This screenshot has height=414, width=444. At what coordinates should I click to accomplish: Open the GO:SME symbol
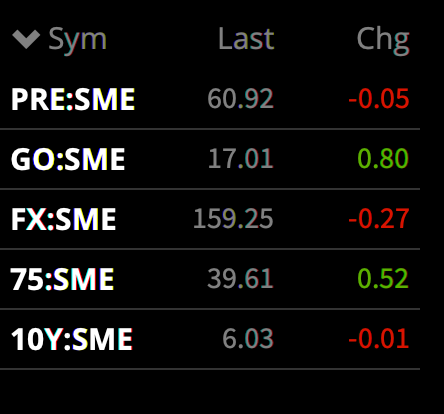click(68, 159)
